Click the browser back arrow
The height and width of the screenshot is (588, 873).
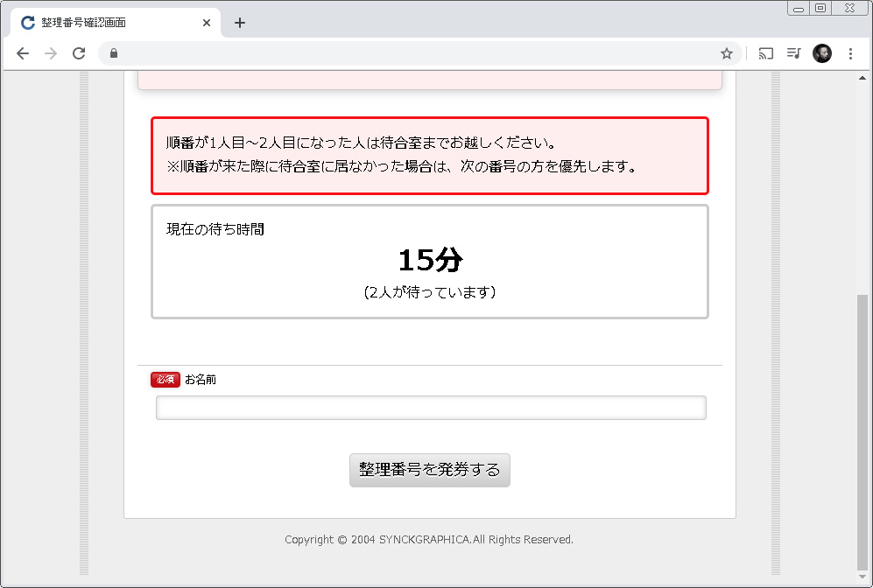(22, 53)
